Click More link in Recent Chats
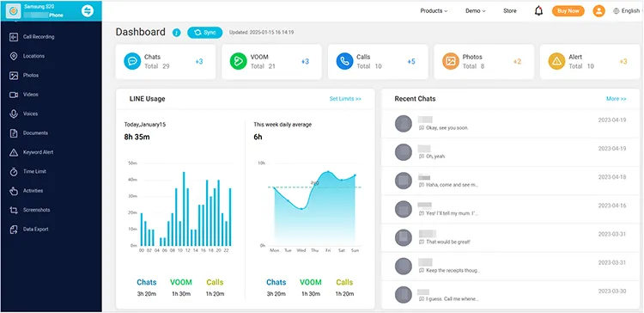This screenshot has width=644, height=313. (616, 99)
